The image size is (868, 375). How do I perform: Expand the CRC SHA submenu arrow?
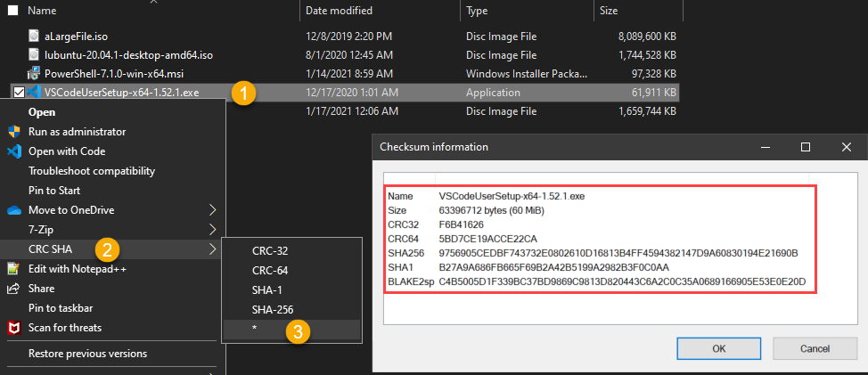(x=213, y=249)
